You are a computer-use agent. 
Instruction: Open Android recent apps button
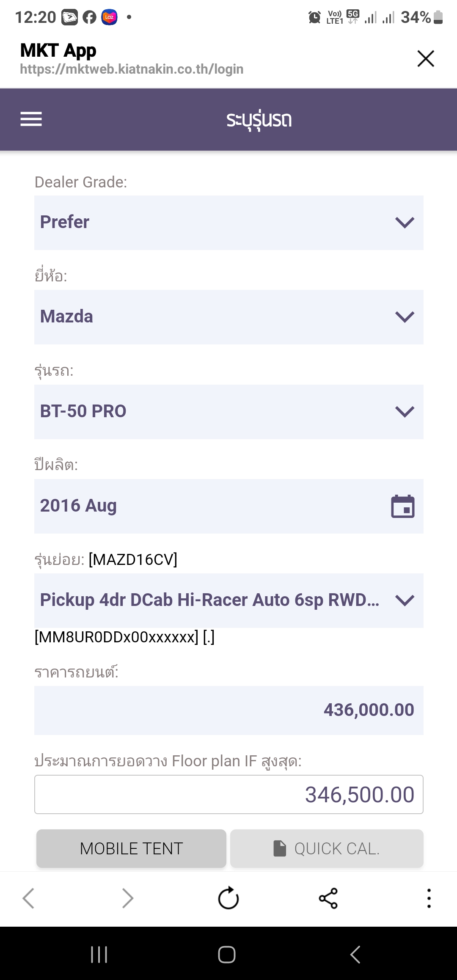(99, 955)
